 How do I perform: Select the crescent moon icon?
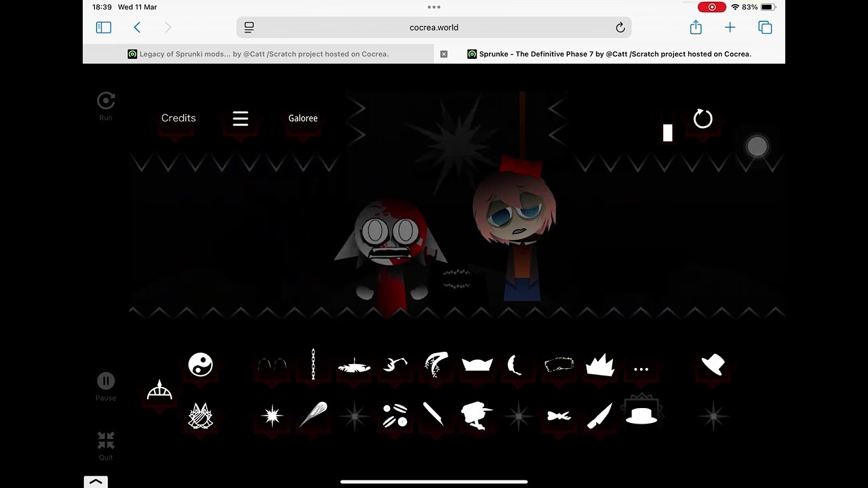pyautogui.click(x=515, y=365)
